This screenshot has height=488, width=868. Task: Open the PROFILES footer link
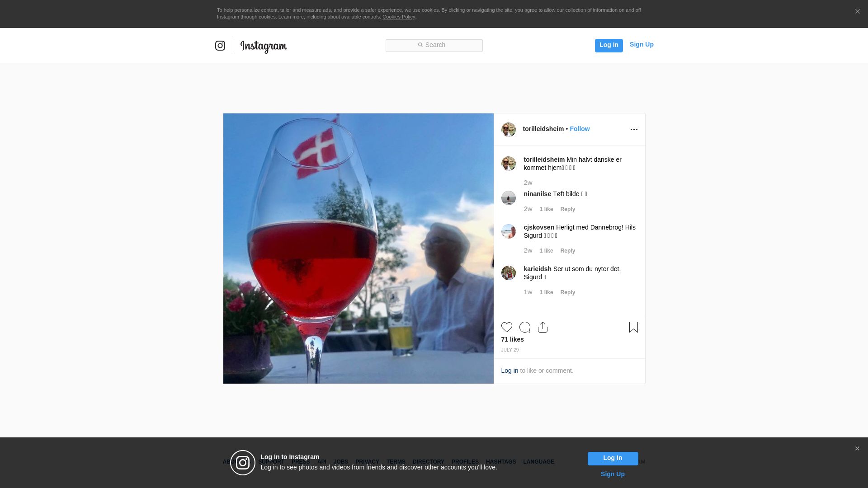click(465, 462)
